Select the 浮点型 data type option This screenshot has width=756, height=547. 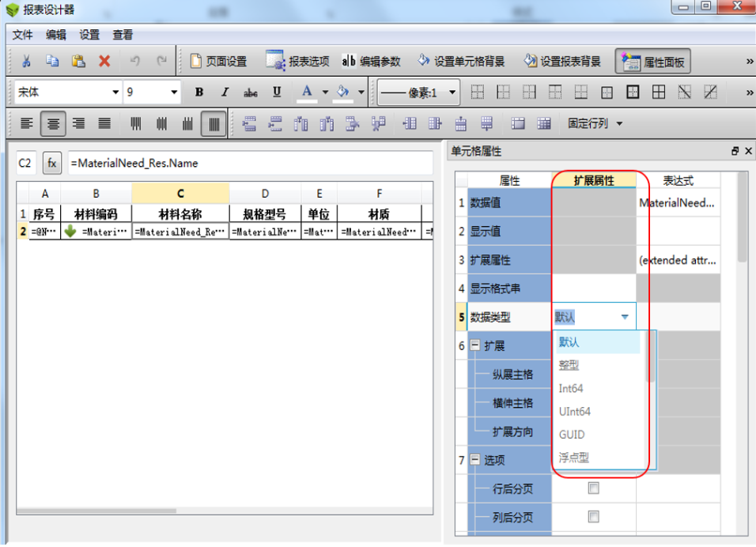pos(598,458)
